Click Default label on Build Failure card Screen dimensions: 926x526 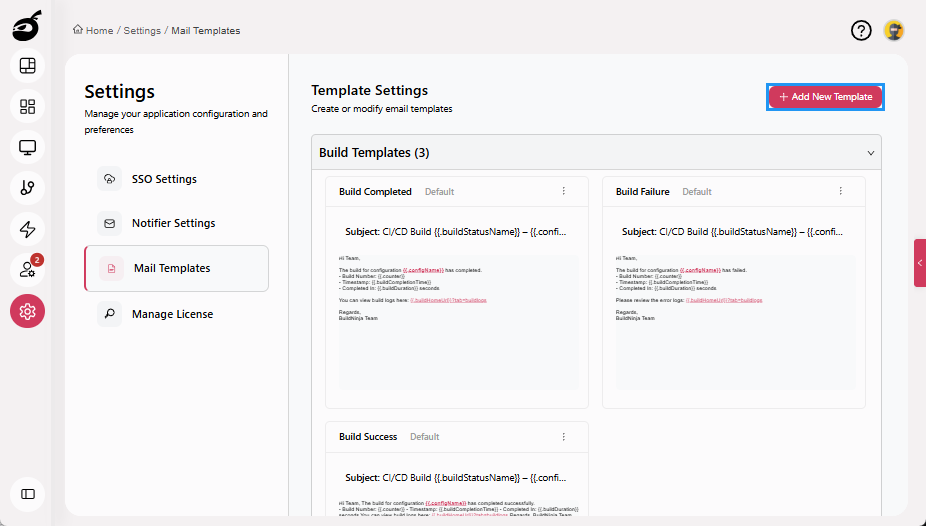point(697,192)
